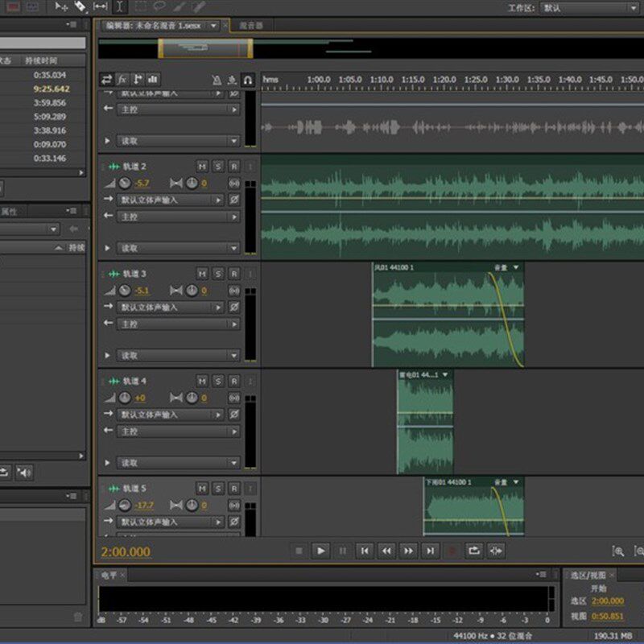Open 读取 automation dropdown on 轨道 2
This screenshot has width=644, height=644.
(178, 248)
